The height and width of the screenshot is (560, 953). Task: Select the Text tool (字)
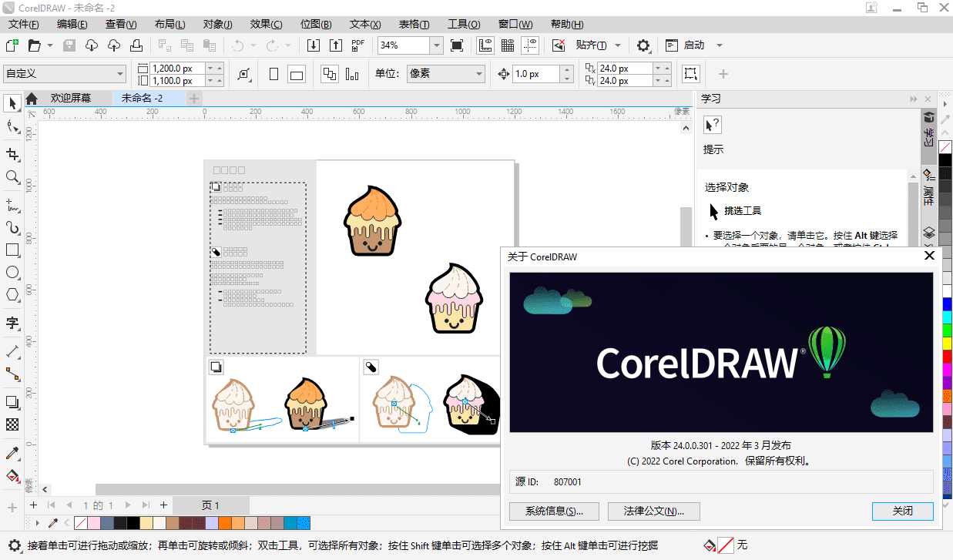(12, 322)
